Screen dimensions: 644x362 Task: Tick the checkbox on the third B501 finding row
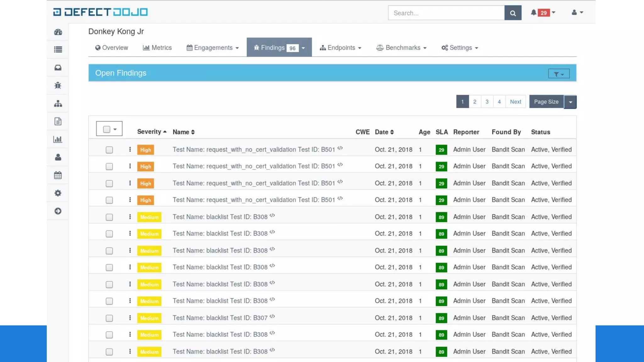[109, 184]
